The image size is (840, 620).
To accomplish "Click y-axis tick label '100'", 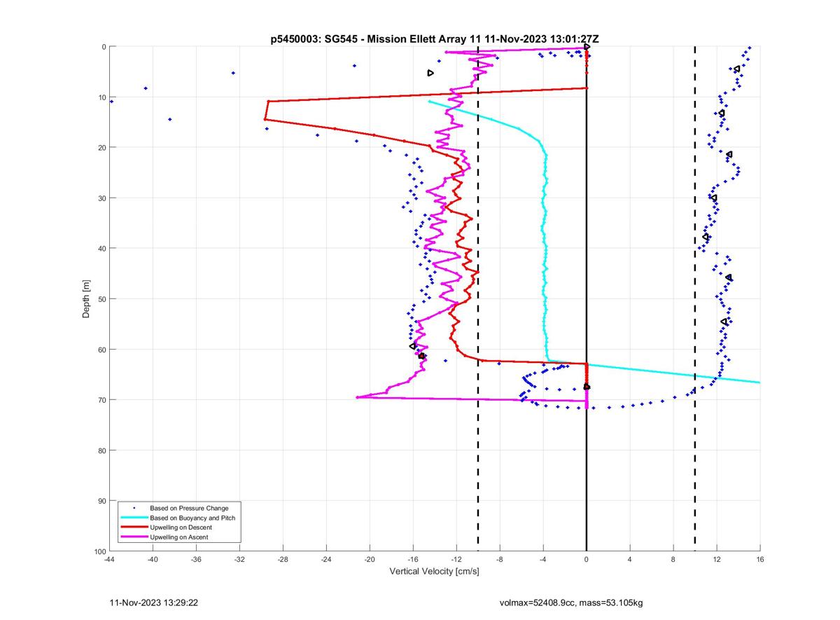I will coord(99,551).
